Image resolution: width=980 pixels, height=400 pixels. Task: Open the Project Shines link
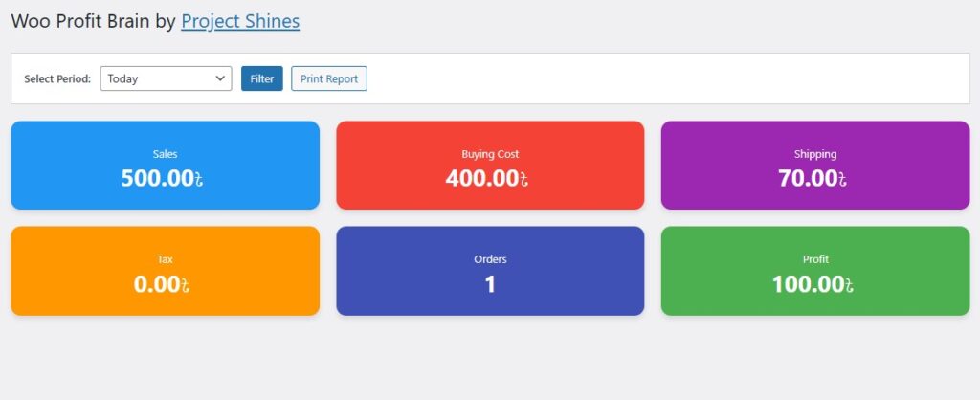click(x=240, y=20)
